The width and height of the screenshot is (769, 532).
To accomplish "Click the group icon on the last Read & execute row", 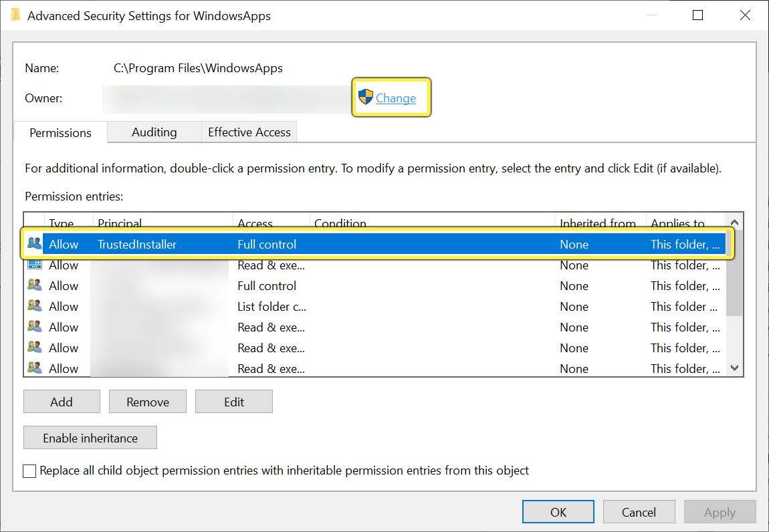I will pos(35,368).
